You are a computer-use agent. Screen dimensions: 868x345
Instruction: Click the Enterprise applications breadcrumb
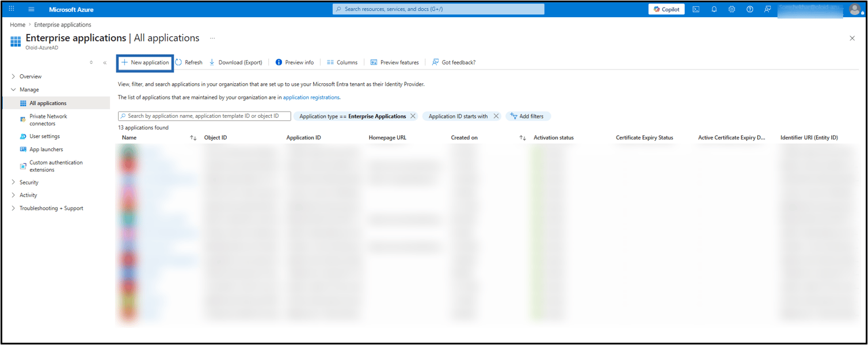63,25
